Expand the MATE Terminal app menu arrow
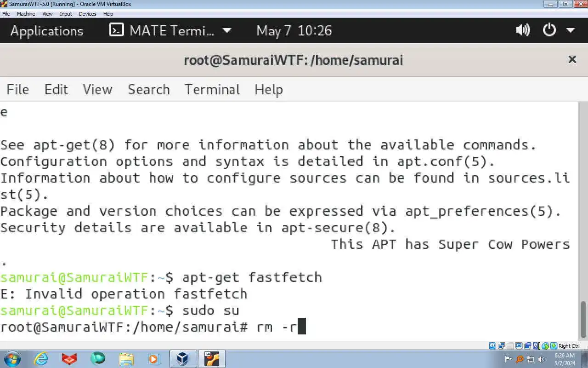The image size is (588, 368). (x=226, y=31)
